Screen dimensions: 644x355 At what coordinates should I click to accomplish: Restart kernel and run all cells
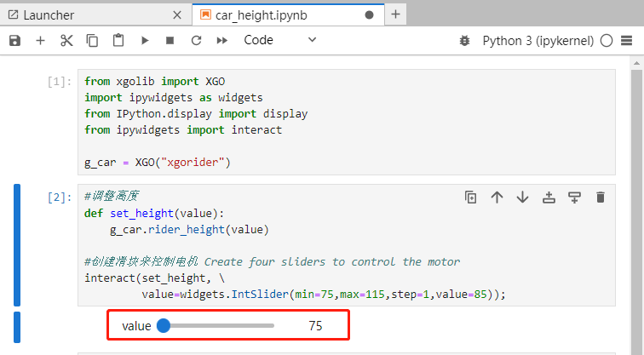[x=222, y=40]
